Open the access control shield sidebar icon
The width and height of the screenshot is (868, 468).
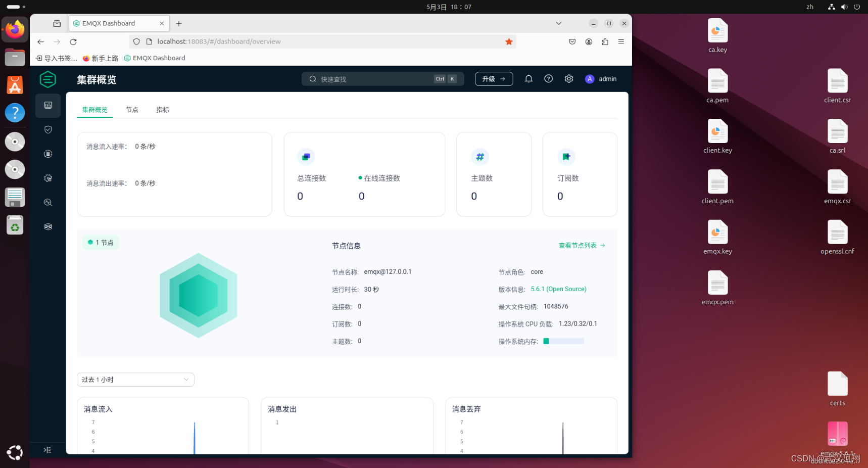coord(48,129)
